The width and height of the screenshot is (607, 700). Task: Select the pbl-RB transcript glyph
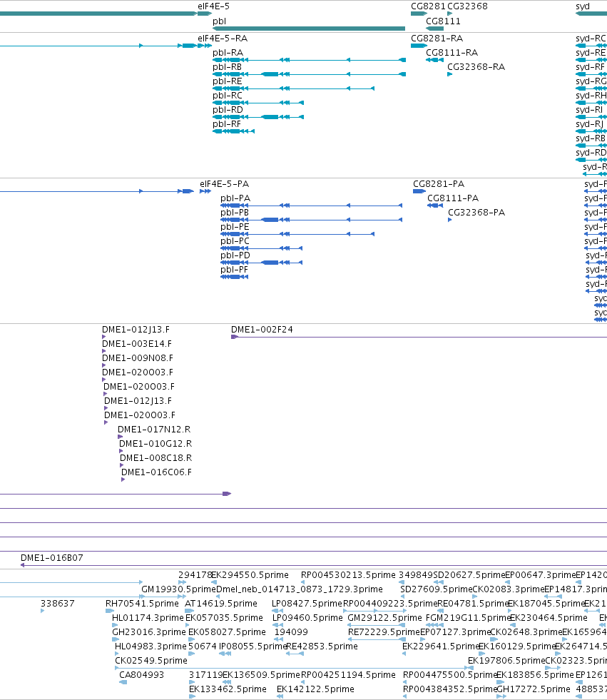(x=309, y=74)
